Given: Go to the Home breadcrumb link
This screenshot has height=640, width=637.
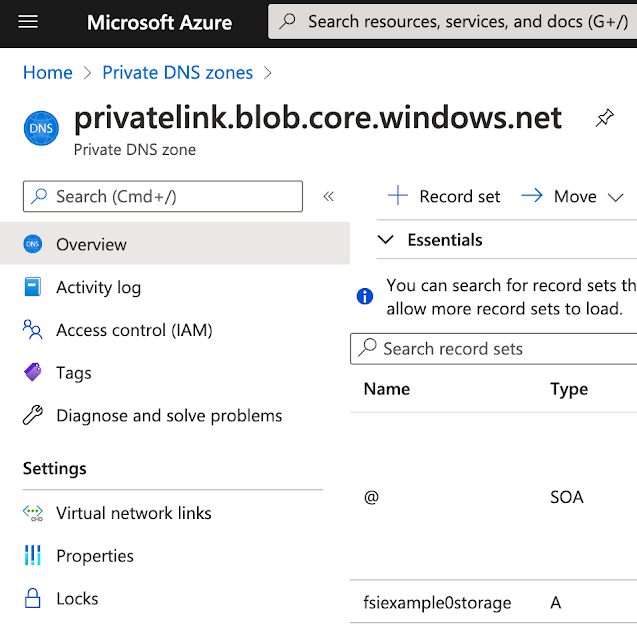Looking at the screenshot, I should [48, 73].
